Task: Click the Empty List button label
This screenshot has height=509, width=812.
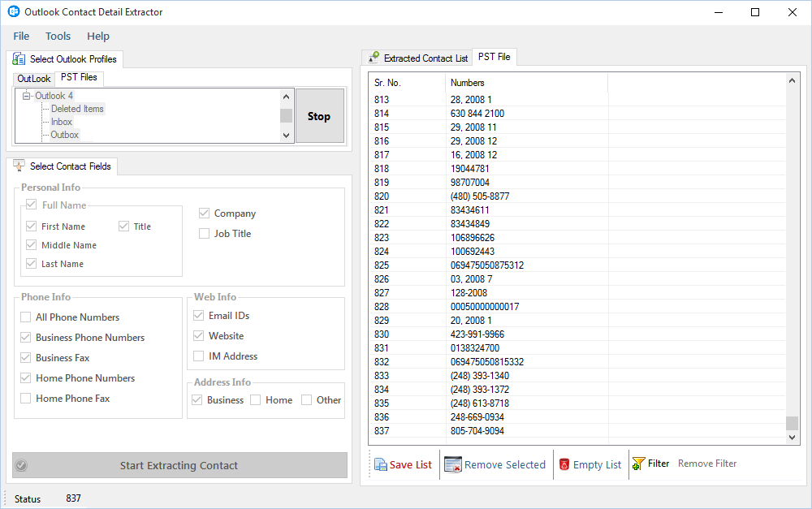Action: click(597, 465)
